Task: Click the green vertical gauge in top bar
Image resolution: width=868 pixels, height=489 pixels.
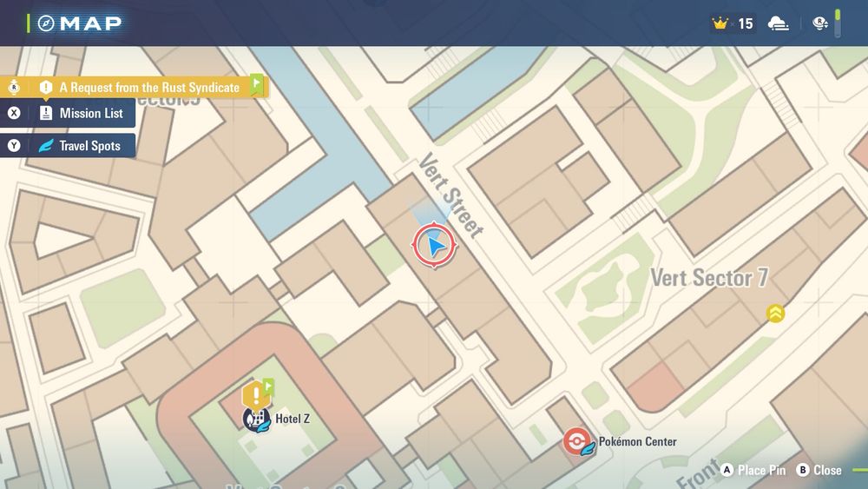Action: (x=838, y=23)
